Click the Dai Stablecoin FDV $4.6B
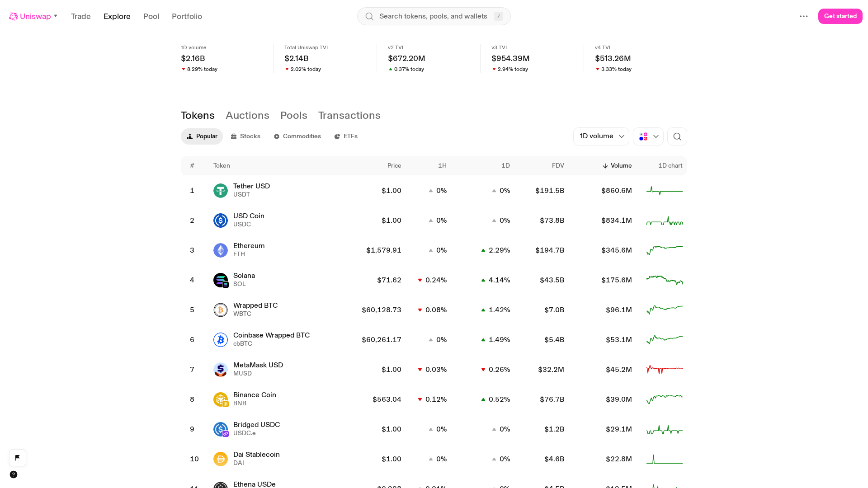This screenshot has width=868, height=488. [x=554, y=459]
